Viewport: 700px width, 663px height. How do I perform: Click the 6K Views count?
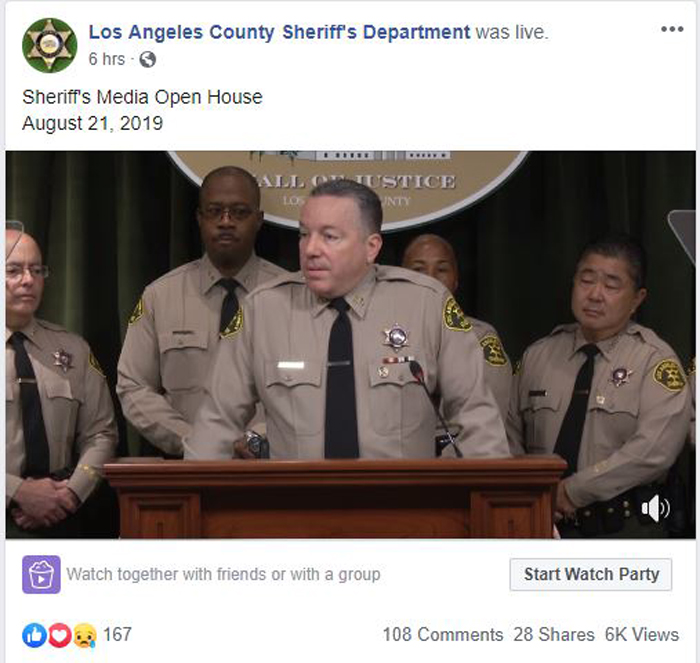[642, 634]
